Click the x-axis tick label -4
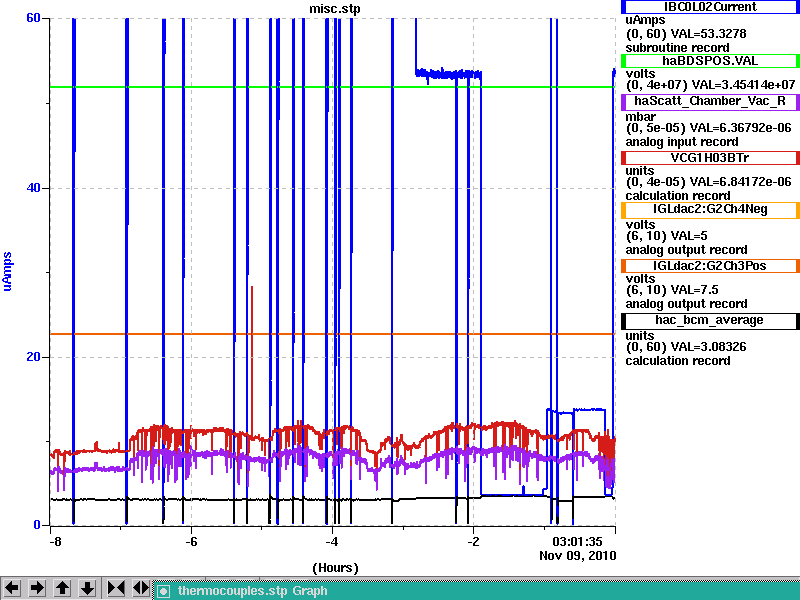Image resolution: width=800 pixels, height=600 pixels. (x=332, y=541)
